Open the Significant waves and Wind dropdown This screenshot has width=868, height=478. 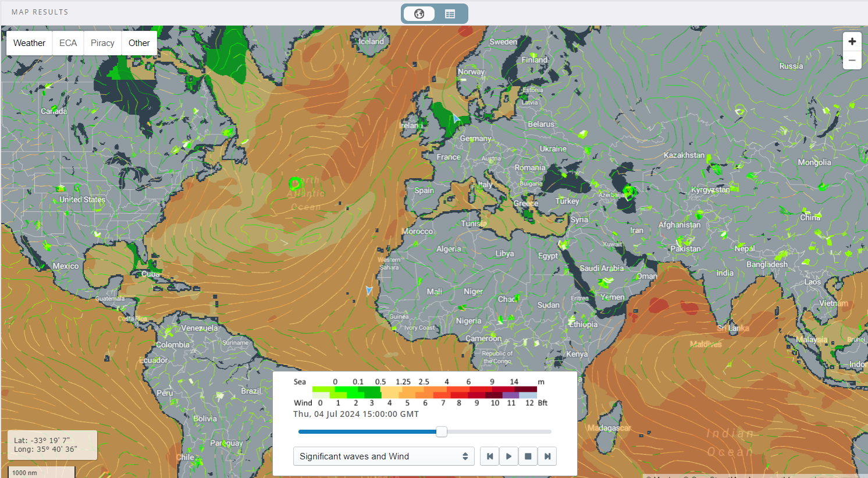(x=383, y=456)
